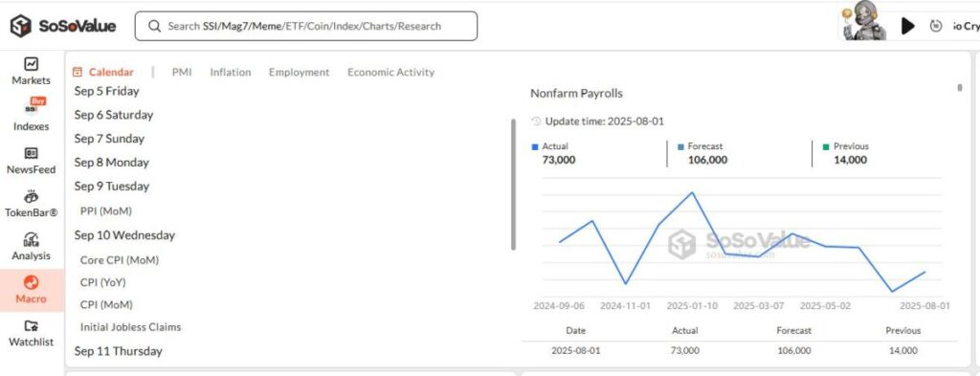Open the Economic Activity tab

390,73
